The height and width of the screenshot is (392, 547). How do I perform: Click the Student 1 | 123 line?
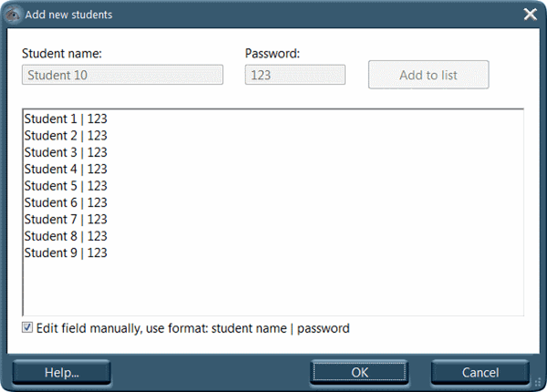pos(65,119)
